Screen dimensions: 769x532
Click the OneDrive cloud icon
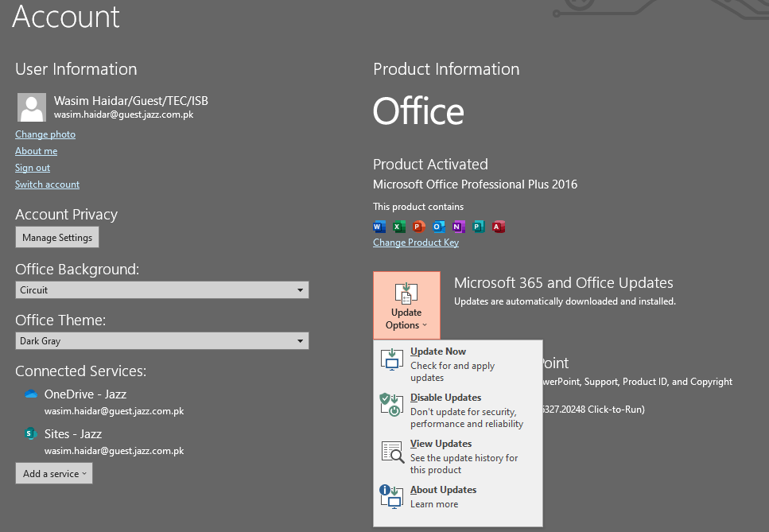(x=31, y=394)
